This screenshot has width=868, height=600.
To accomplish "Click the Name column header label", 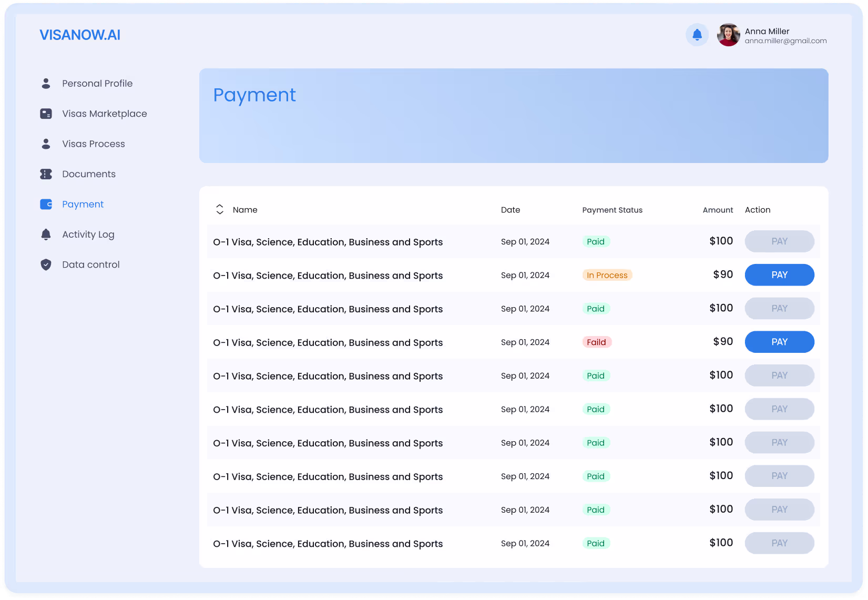I will pyautogui.click(x=245, y=210).
